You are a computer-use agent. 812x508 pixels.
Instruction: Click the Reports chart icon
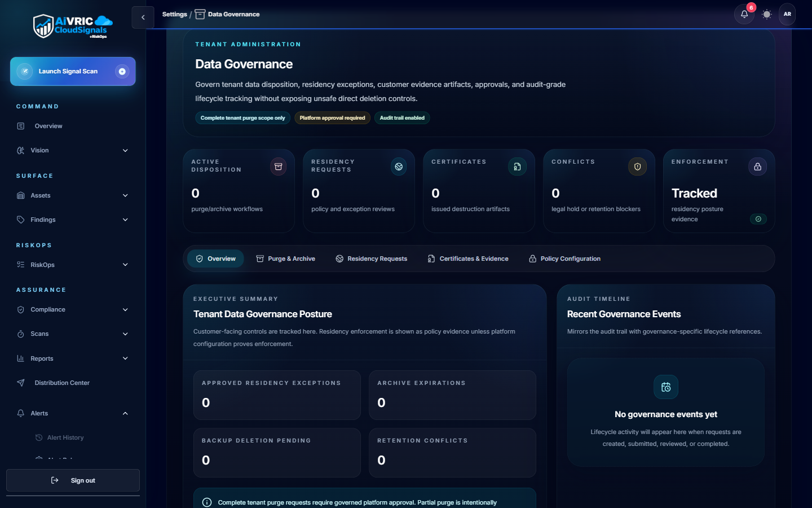coord(21,358)
